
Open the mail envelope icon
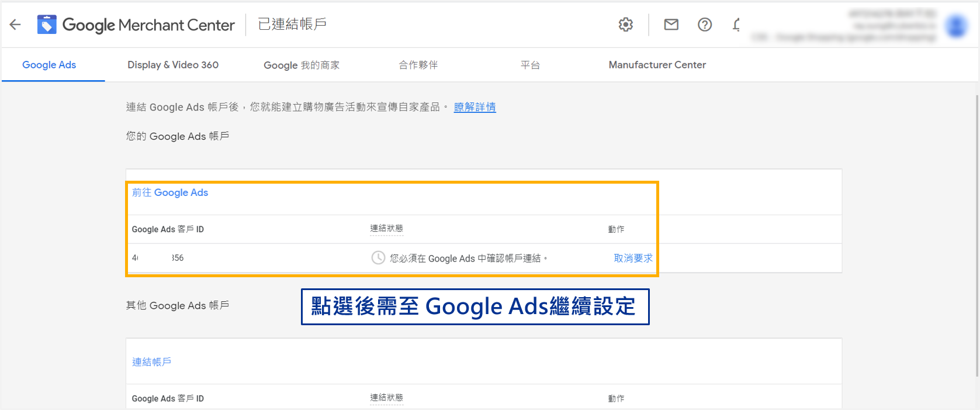[x=671, y=25]
